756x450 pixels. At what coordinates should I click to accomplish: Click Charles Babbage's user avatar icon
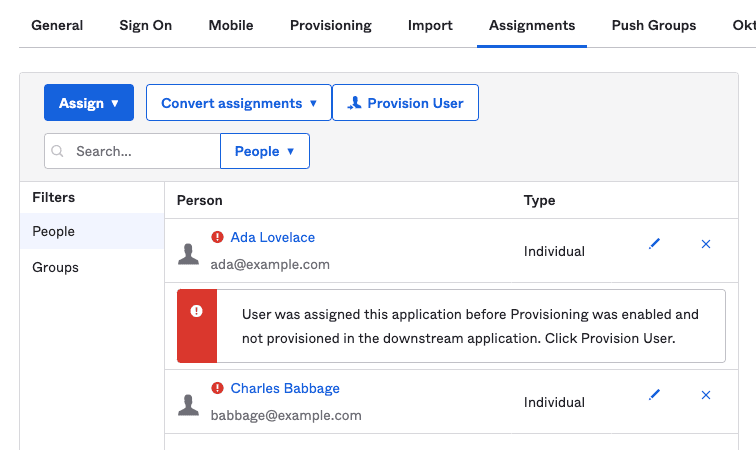click(189, 405)
